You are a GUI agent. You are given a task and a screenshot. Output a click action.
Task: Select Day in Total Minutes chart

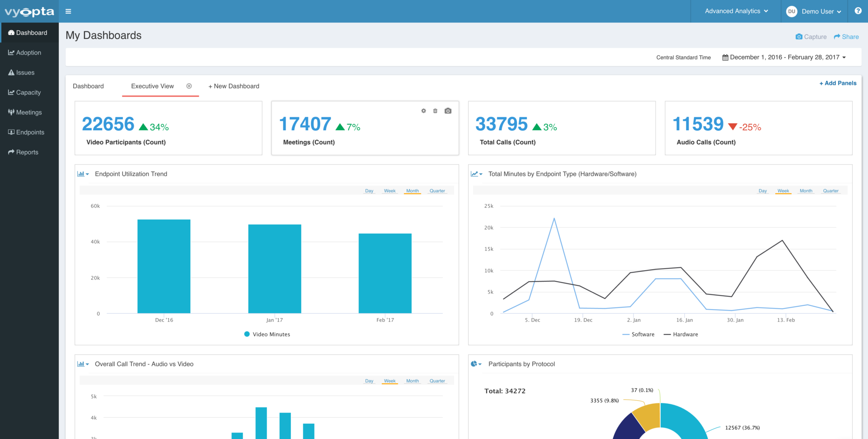(x=763, y=191)
